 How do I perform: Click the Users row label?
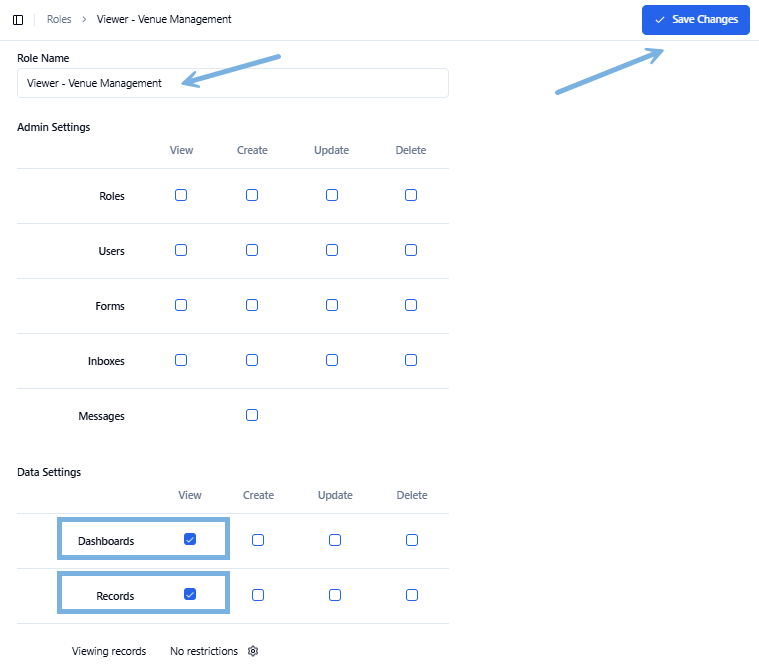112,251
